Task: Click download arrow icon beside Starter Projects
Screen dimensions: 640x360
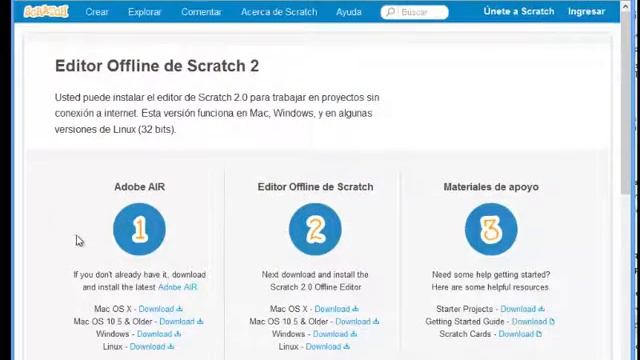Action: click(541, 309)
